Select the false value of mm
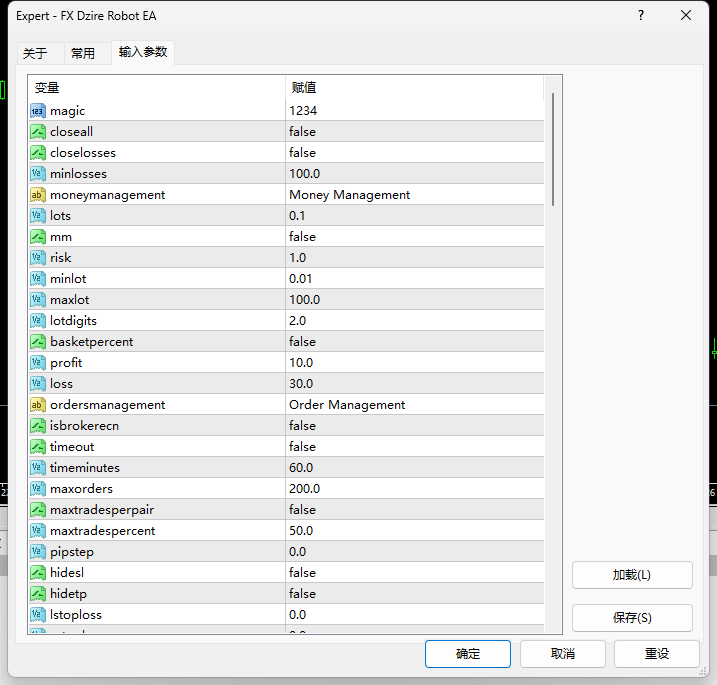This screenshot has width=717, height=685. pyautogui.click(x=415, y=237)
